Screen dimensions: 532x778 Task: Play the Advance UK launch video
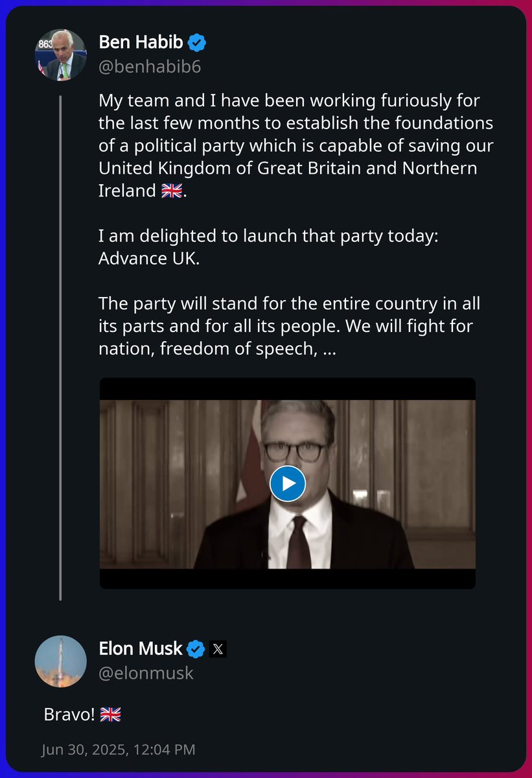tap(288, 483)
